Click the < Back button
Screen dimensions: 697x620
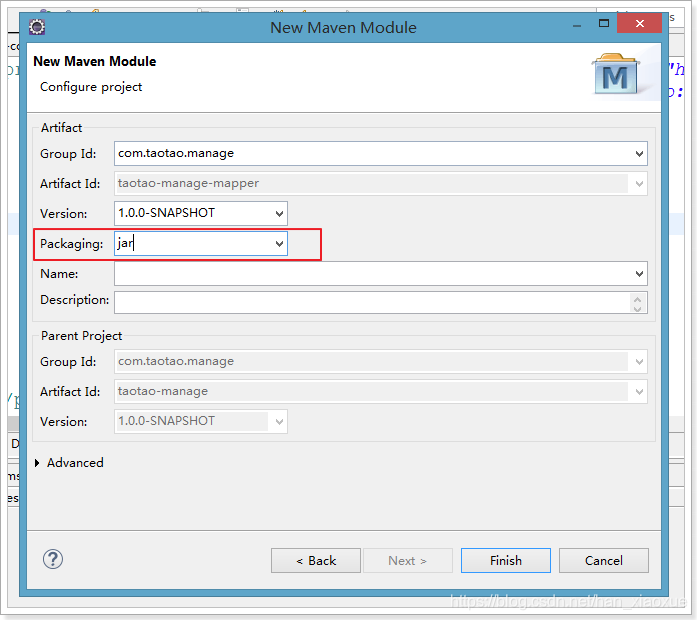(x=316, y=560)
